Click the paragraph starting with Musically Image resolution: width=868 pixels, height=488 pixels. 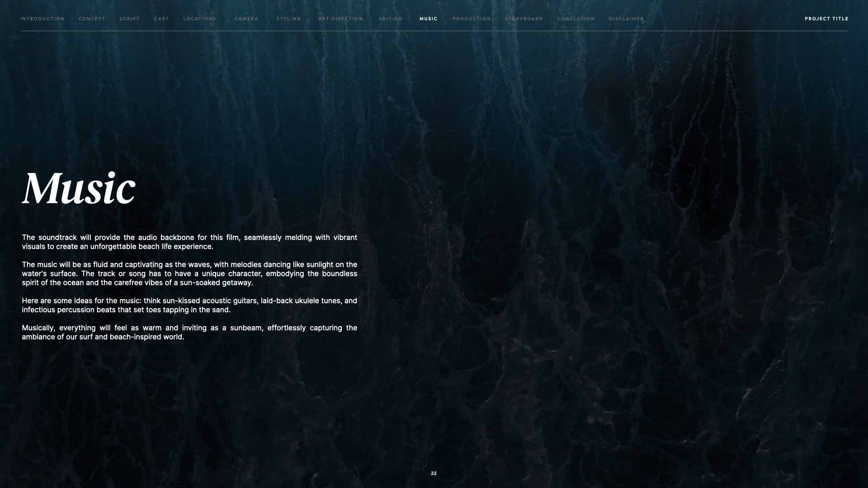pyautogui.click(x=189, y=333)
